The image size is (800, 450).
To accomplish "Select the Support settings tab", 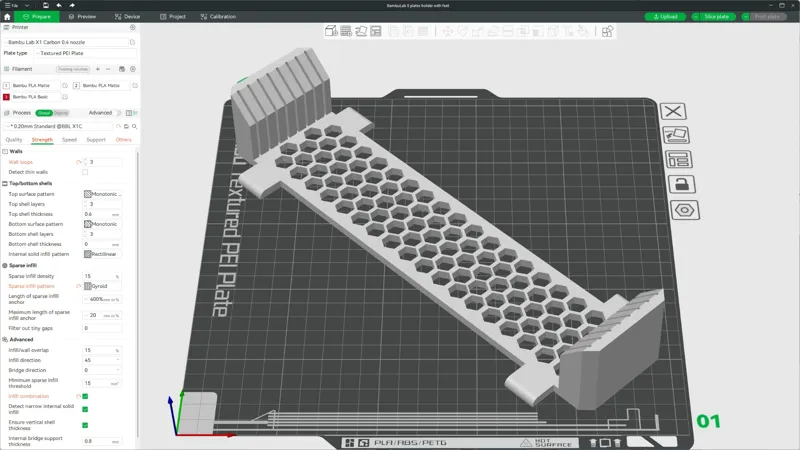I will coord(96,140).
